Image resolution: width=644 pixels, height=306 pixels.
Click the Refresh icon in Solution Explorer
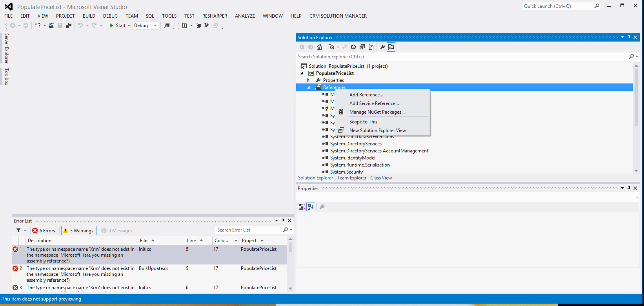(x=353, y=47)
